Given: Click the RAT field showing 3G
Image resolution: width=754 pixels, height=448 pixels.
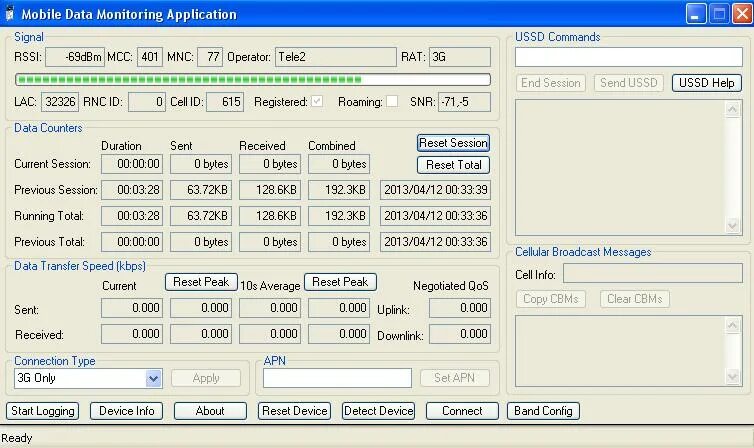Looking at the screenshot, I should (x=460, y=57).
